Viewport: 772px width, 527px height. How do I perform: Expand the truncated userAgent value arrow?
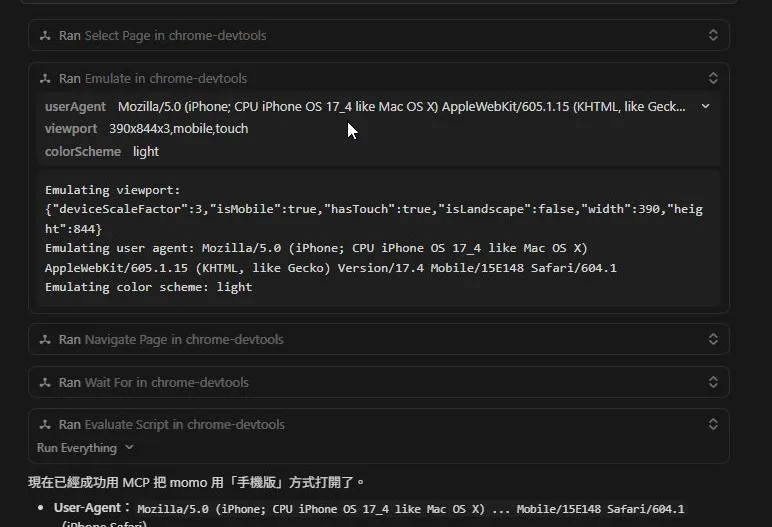(x=705, y=106)
